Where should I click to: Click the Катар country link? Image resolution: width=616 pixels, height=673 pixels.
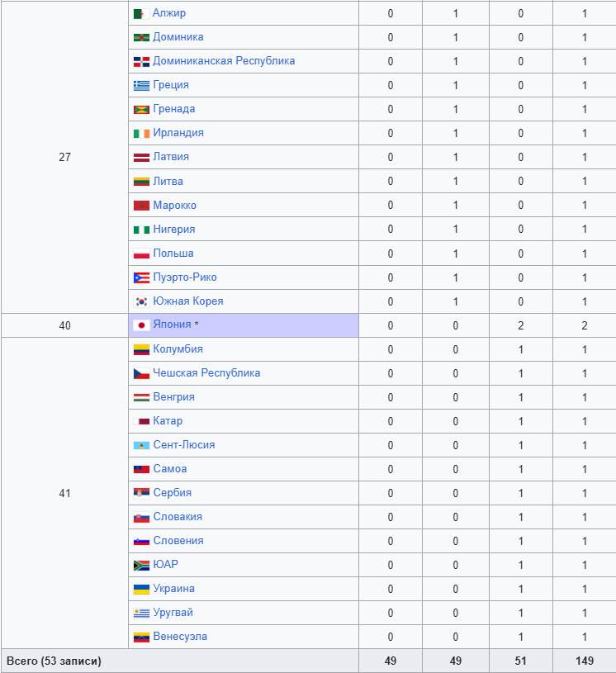pyautogui.click(x=168, y=420)
